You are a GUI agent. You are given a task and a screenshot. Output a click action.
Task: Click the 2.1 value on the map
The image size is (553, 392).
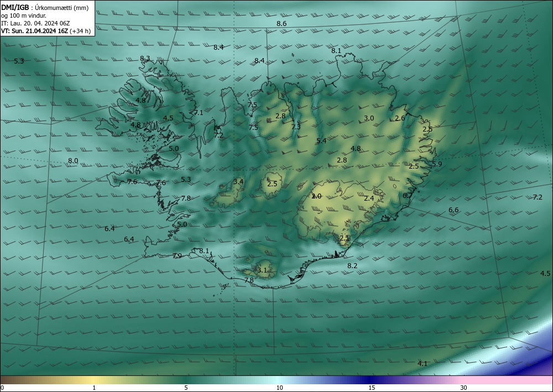coord(345,238)
